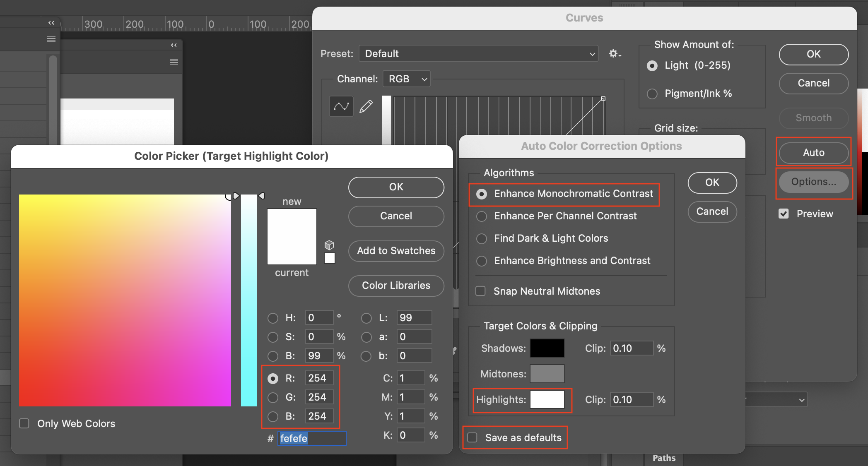Image resolution: width=868 pixels, height=466 pixels.
Task: Click the closest web color swatch icon
Action: point(329,258)
